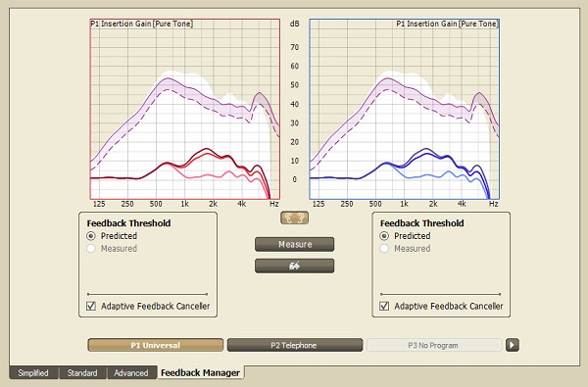Click the binaural ears link icon

pyautogui.click(x=294, y=218)
